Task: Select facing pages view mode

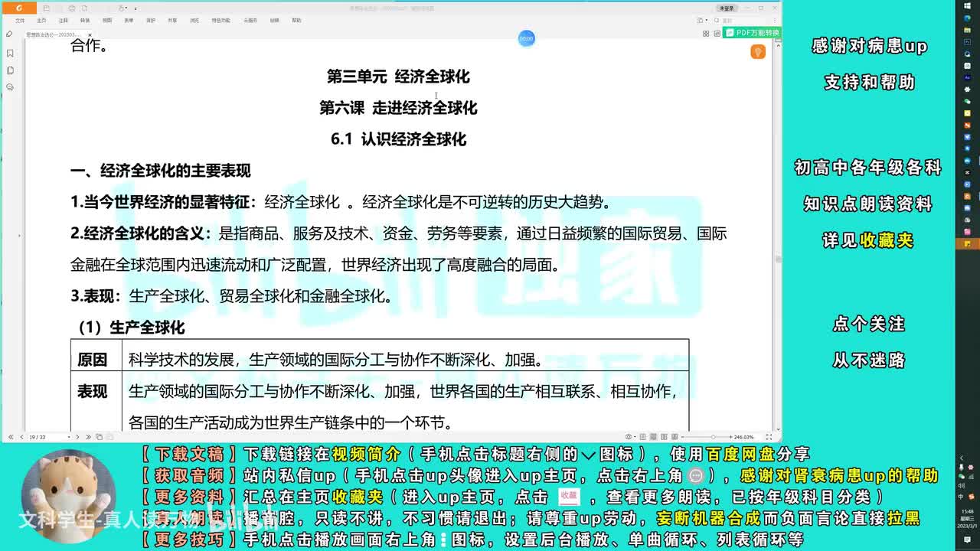Action: pos(664,437)
